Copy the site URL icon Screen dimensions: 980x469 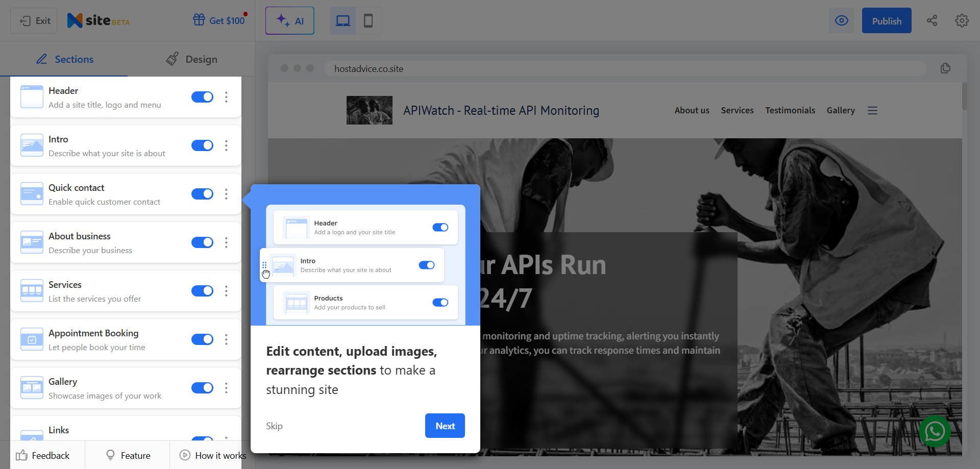(945, 68)
